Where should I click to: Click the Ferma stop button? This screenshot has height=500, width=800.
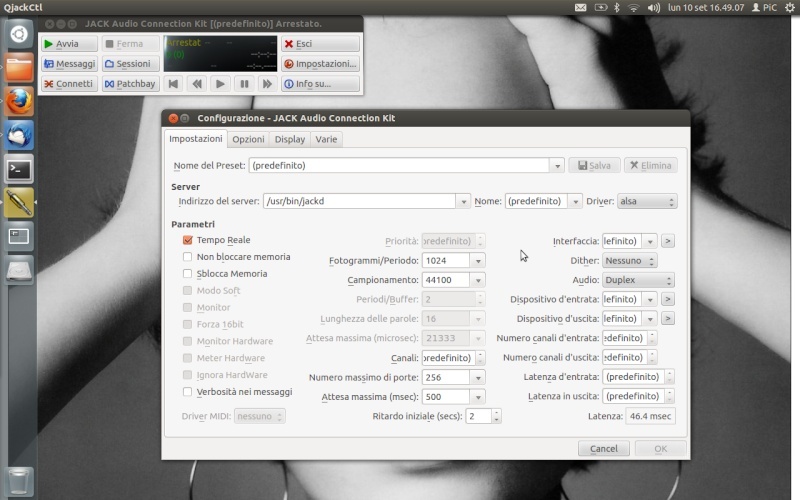coord(130,44)
